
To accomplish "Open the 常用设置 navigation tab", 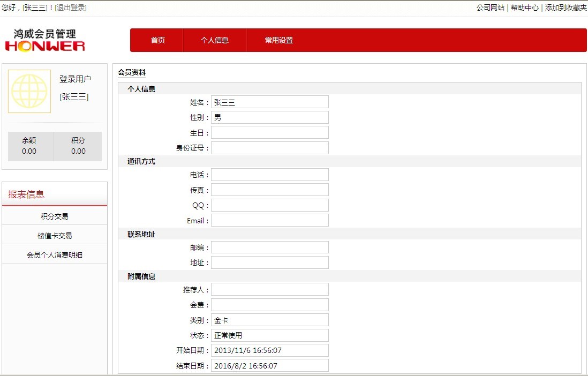I will coord(278,40).
